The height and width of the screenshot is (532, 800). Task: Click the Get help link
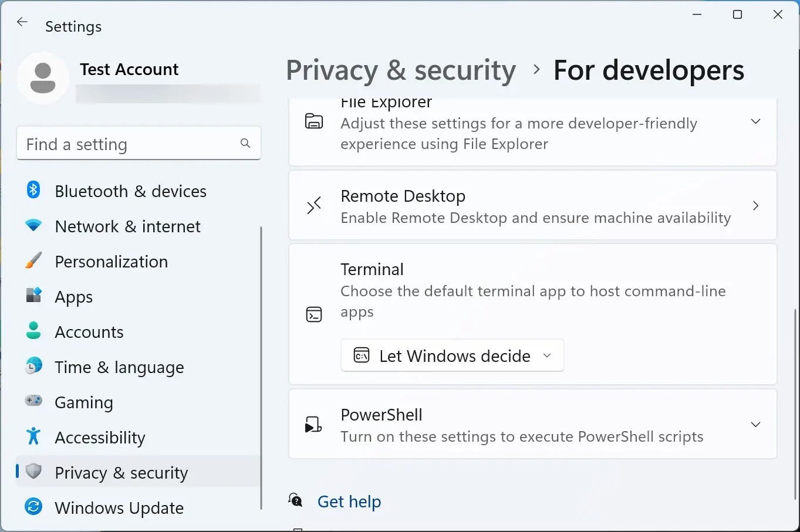click(x=349, y=501)
